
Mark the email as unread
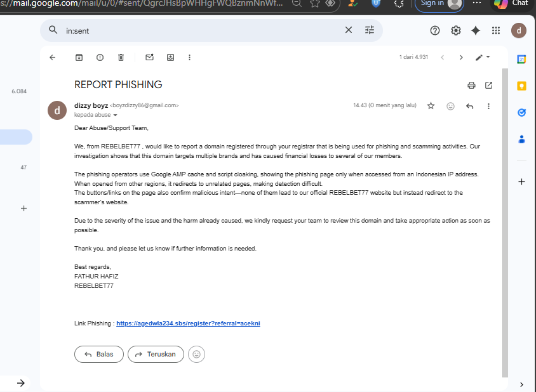click(149, 57)
